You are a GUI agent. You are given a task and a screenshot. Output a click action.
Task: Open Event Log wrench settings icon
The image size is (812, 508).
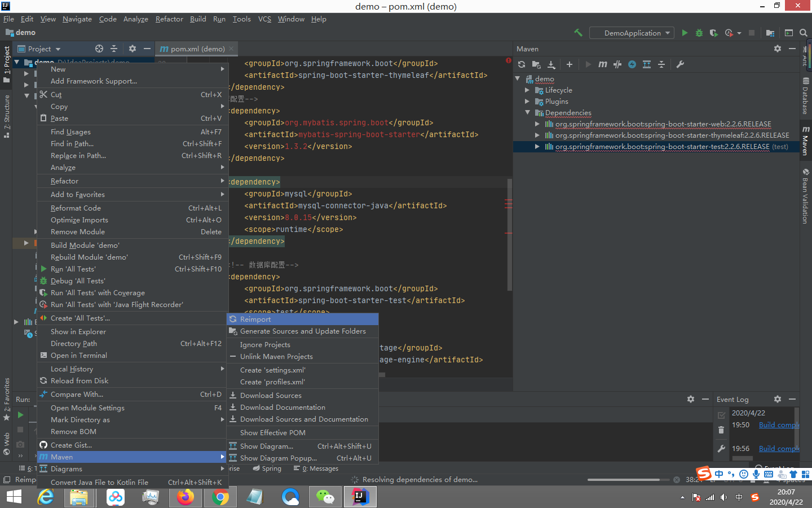click(x=721, y=449)
